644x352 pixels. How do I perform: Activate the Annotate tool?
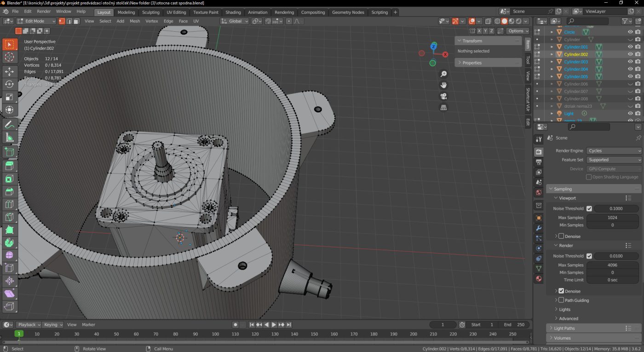point(9,125)
